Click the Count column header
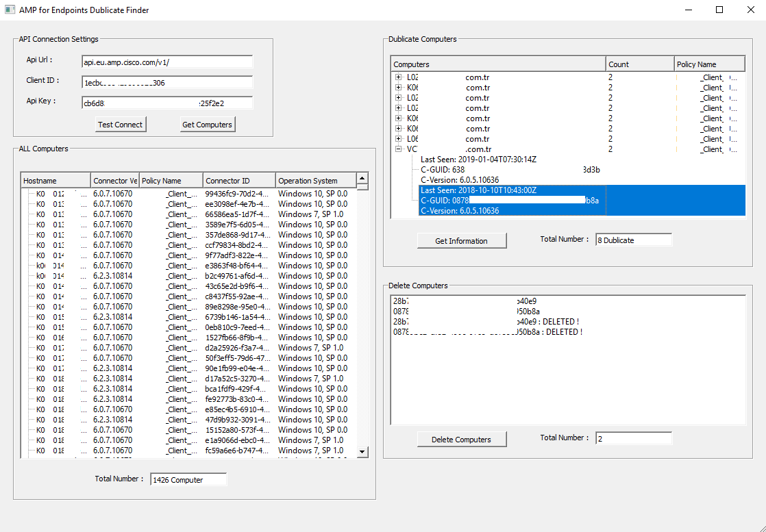 pyautogui.click(x=640, y=64)
